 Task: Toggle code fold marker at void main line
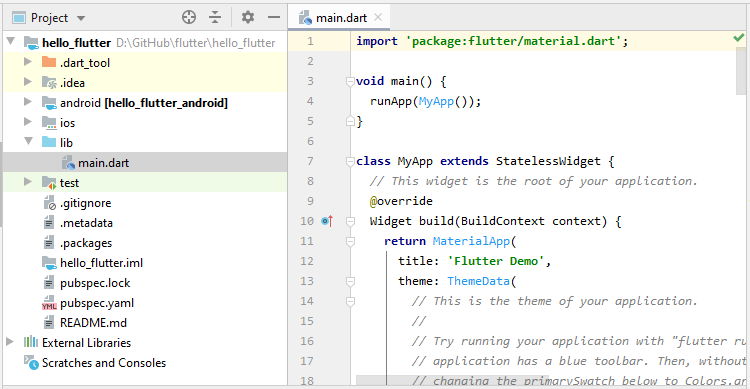[x=350, y=82]
